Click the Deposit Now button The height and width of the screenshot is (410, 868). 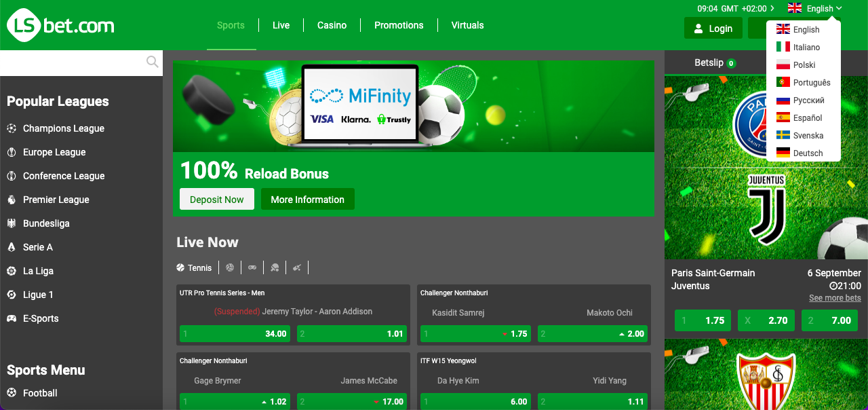[x=216, y=199]
